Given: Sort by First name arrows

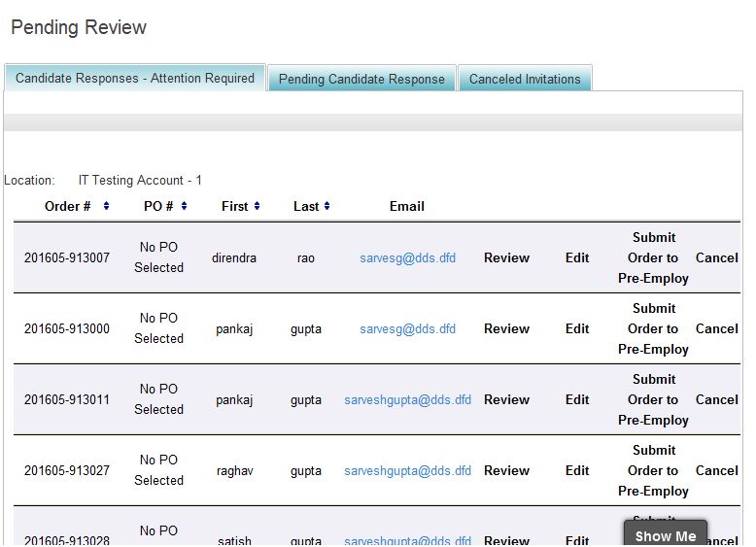Looking at the screenshot, I should coord(257,206).
